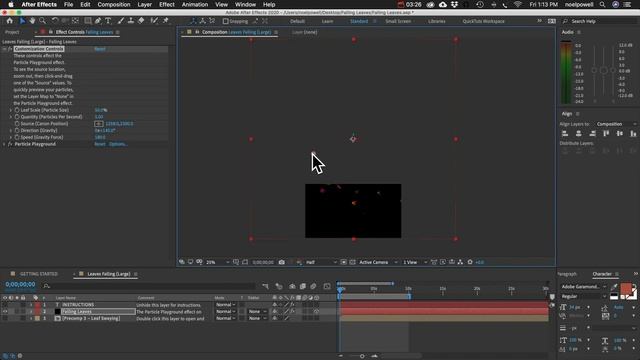Click Options link for Particle Playground
The height and width of the screenshot is (360, 640).
118,144
